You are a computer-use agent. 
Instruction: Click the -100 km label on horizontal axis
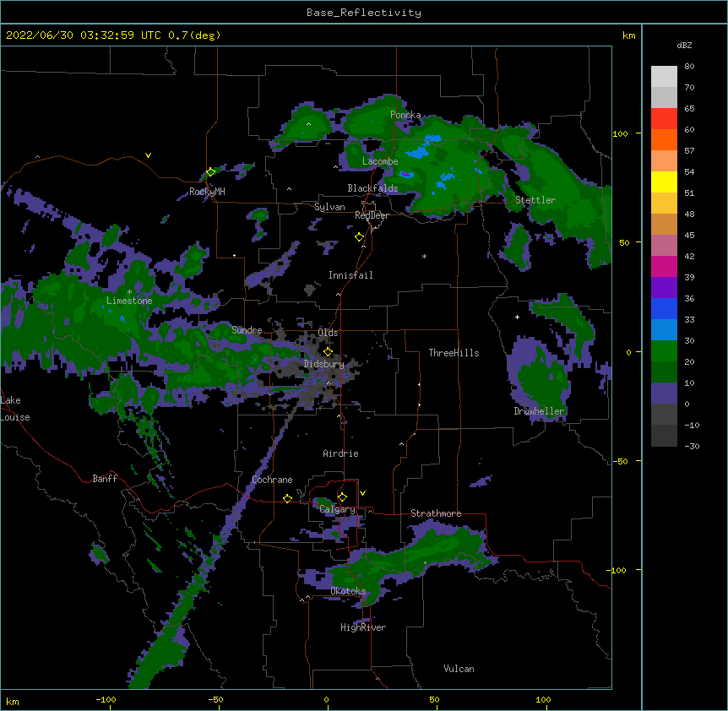(106, 699)
